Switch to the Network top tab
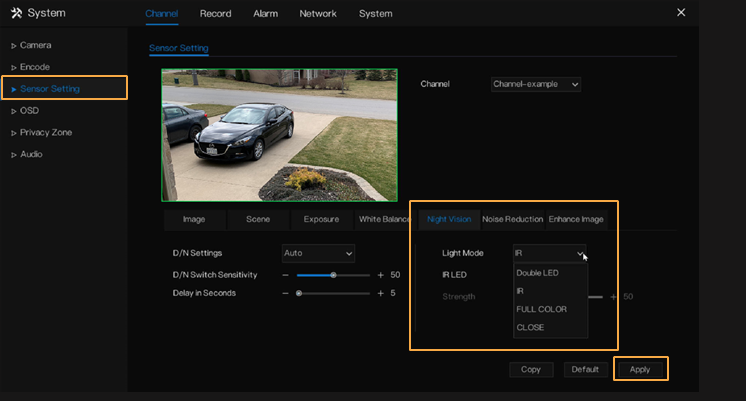746x401 pixels. [318, 14]
